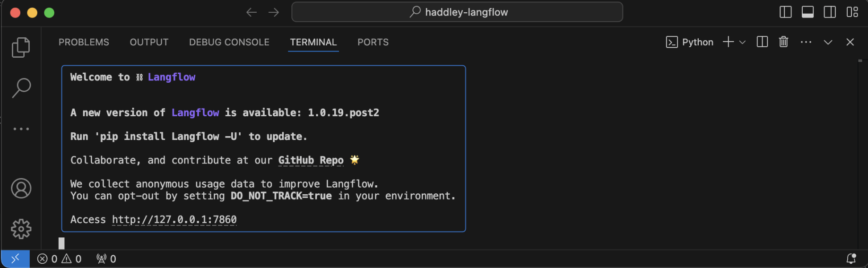The width and height of the screenshot is (868, 268).
Task: Open the Accounts menu icon
Action: (21, 188)
